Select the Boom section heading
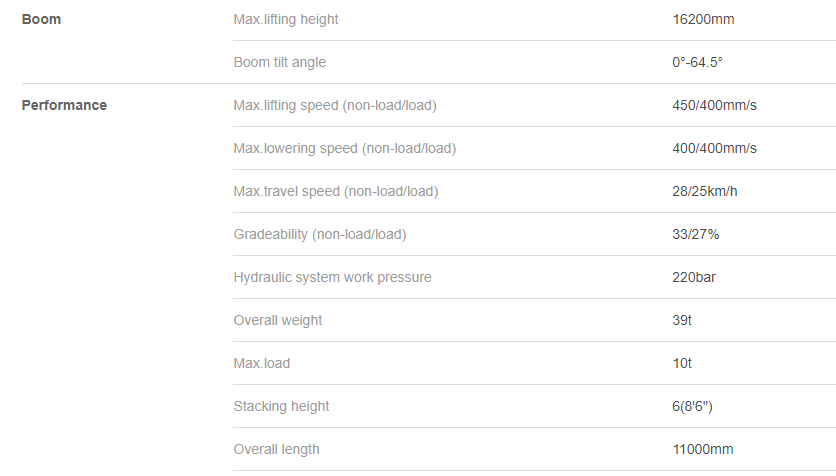The width and height of the screenshot is (836, 476). [41, 19]
